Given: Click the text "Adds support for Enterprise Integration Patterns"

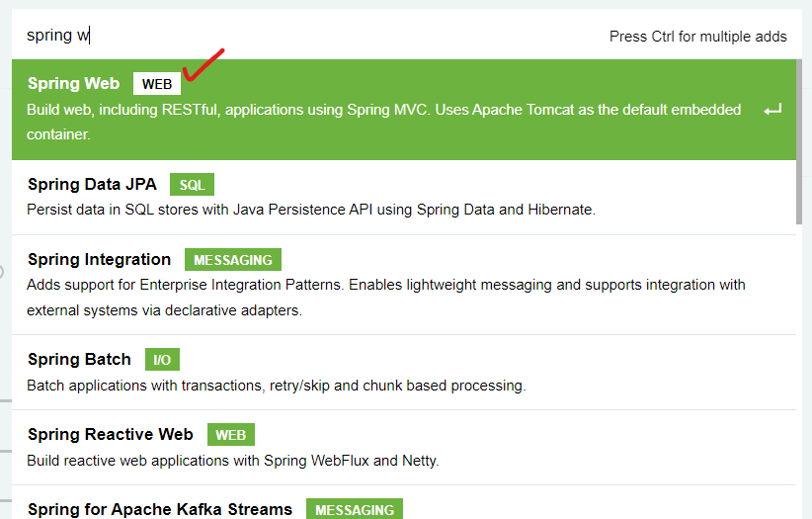Looking at the screenshot, I should pyautogui.click(x=185, y=285).
